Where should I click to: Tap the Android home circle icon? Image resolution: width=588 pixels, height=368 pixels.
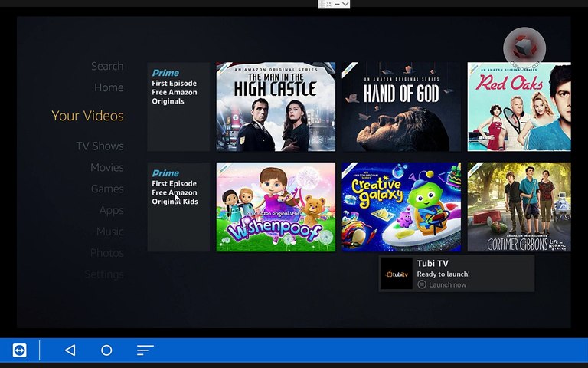(x=106, y=350)
